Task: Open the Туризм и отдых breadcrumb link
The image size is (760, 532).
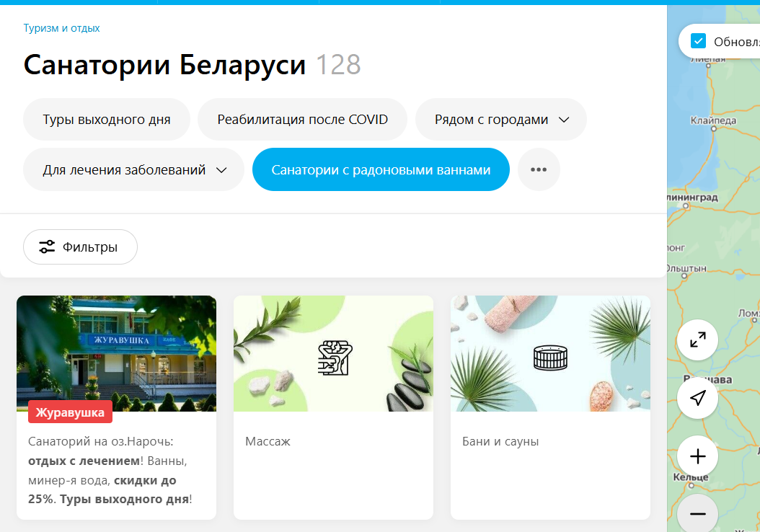Action: 61,28
